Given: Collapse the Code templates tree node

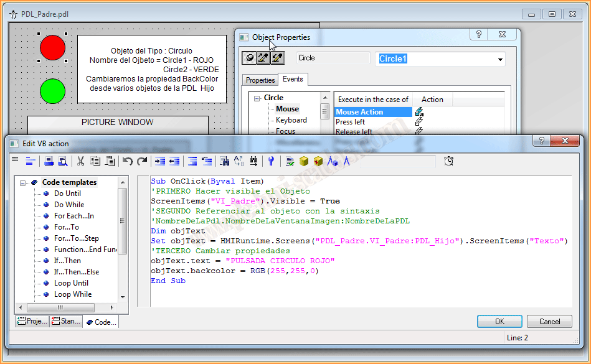Looking at the screenshot, I should click(x=23, y=183).
